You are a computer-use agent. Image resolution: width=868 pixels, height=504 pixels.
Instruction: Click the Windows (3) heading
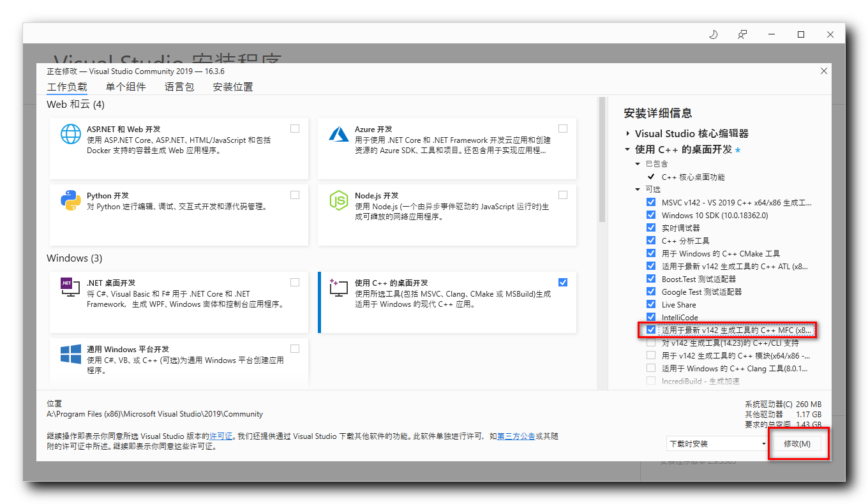pyautogui.click(x=75, y=258)
